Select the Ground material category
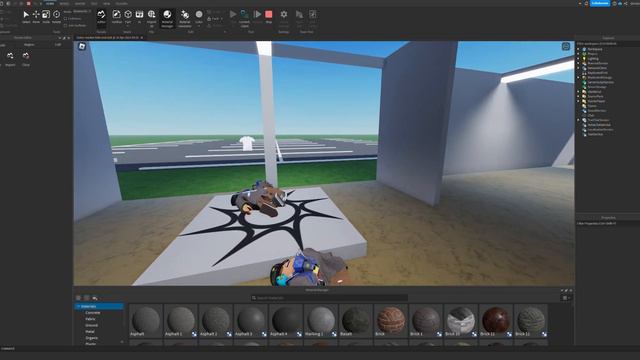The height and width of the screenshot is (360, 640). (91, 325)
